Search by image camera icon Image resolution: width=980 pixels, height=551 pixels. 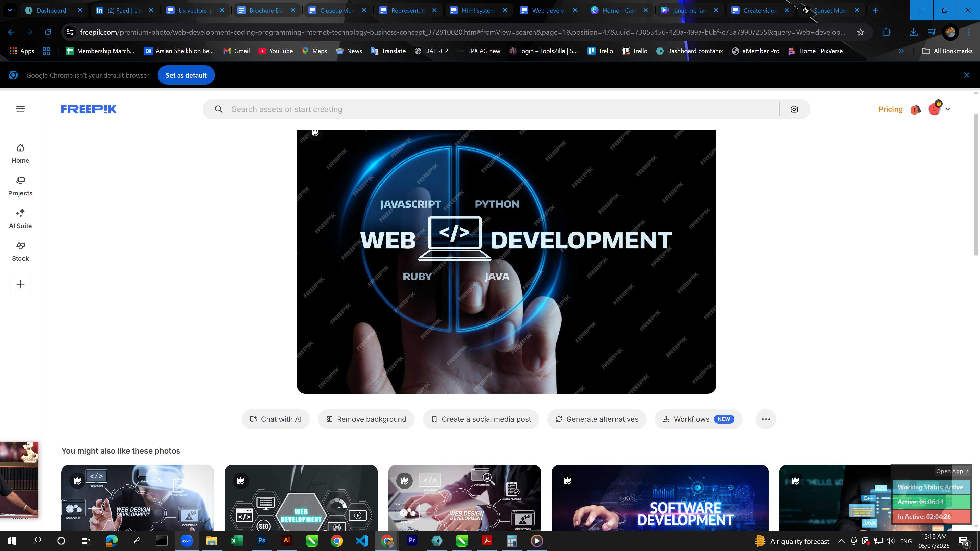click(x=794, y=109)
